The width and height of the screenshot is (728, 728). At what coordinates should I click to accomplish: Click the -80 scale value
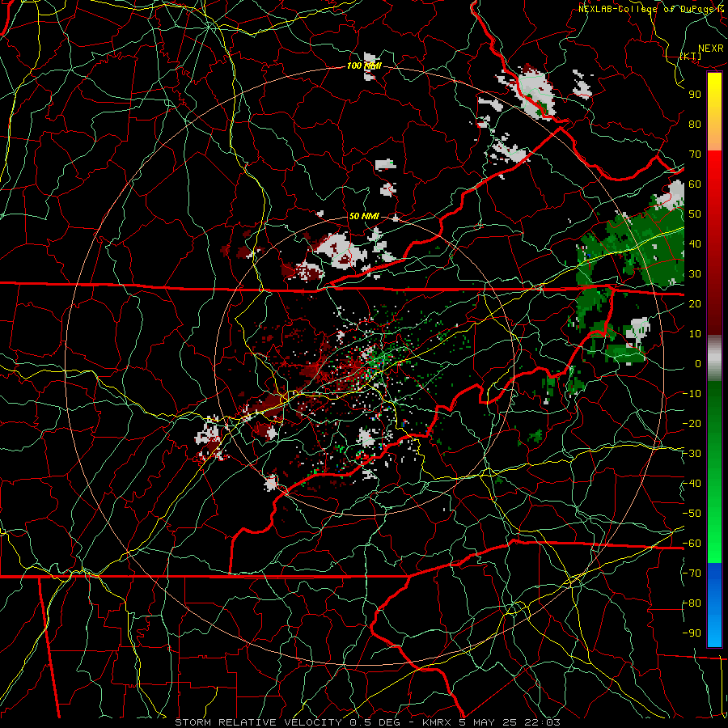(692, 603)
